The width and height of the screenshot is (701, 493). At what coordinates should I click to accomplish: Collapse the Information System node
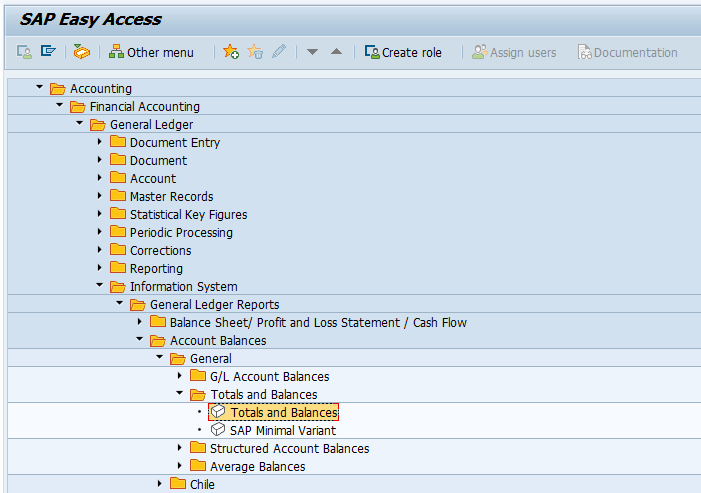(x=100, y=285)
